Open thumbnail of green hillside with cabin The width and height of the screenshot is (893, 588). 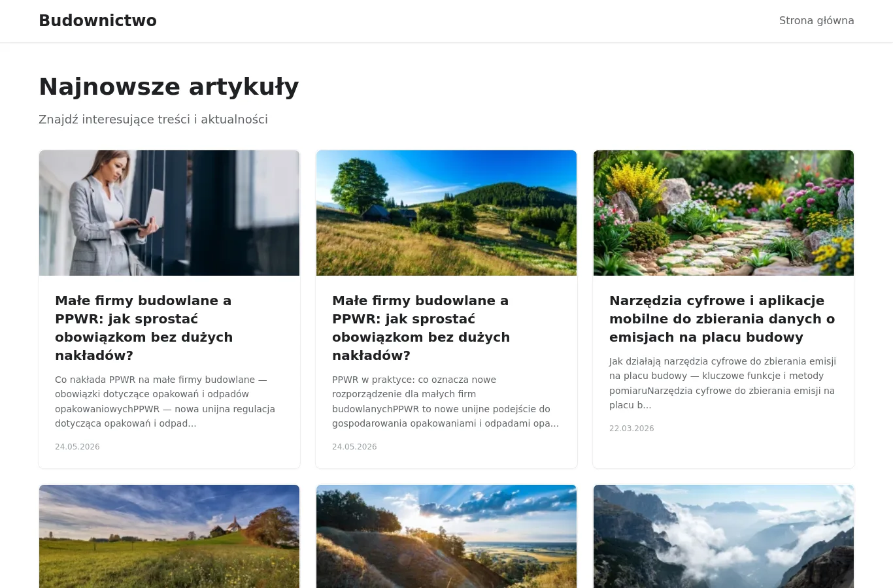point(446,213)
